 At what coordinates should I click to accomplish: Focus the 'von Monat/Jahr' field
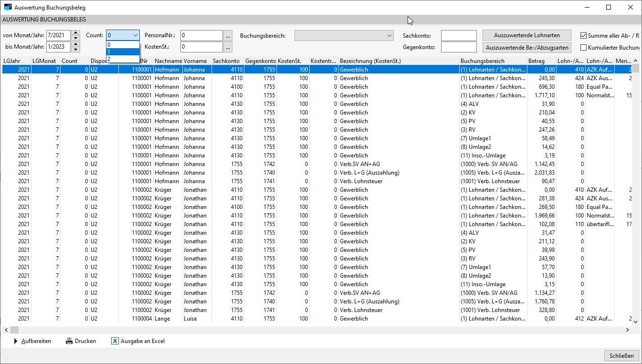pyautogui.click(x=58, y=35)
